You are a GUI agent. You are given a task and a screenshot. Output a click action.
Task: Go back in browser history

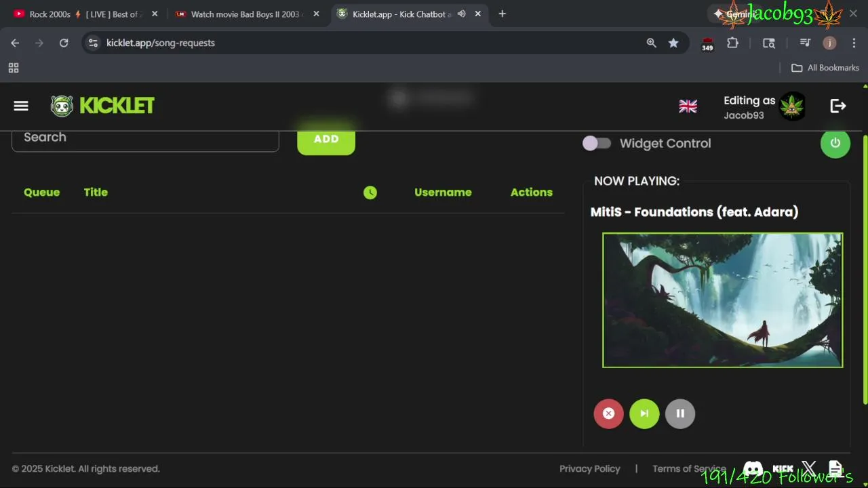pos(15,43)
